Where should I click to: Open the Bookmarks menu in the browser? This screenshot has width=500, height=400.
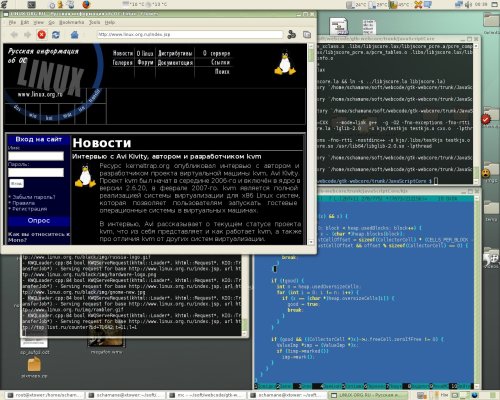pos(72,22)
